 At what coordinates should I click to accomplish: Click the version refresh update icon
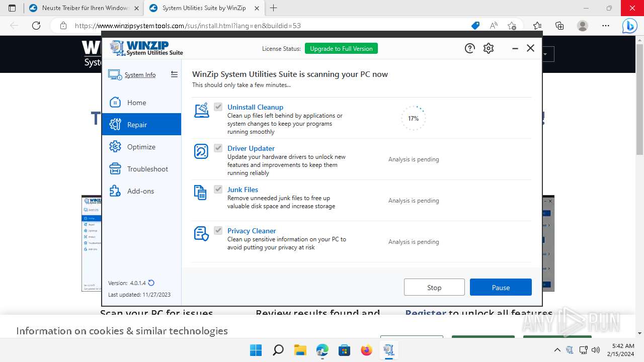(151, 283)
